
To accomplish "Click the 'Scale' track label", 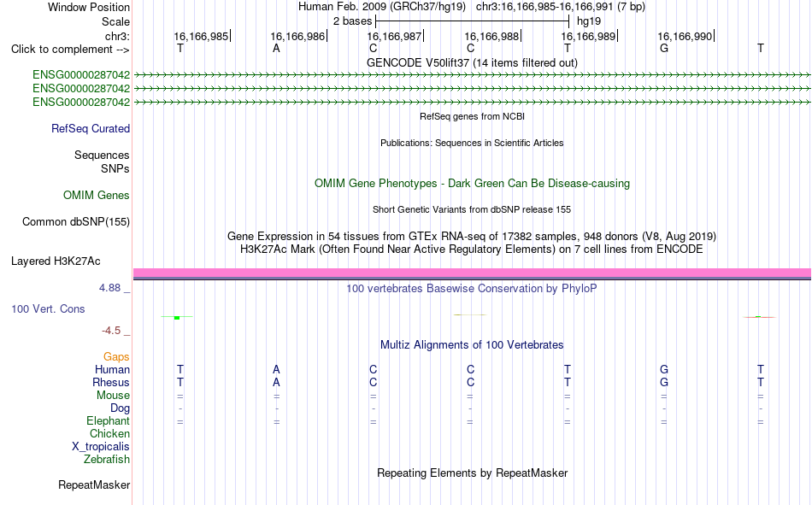I will pyautogui.click(x=115, y=21).
